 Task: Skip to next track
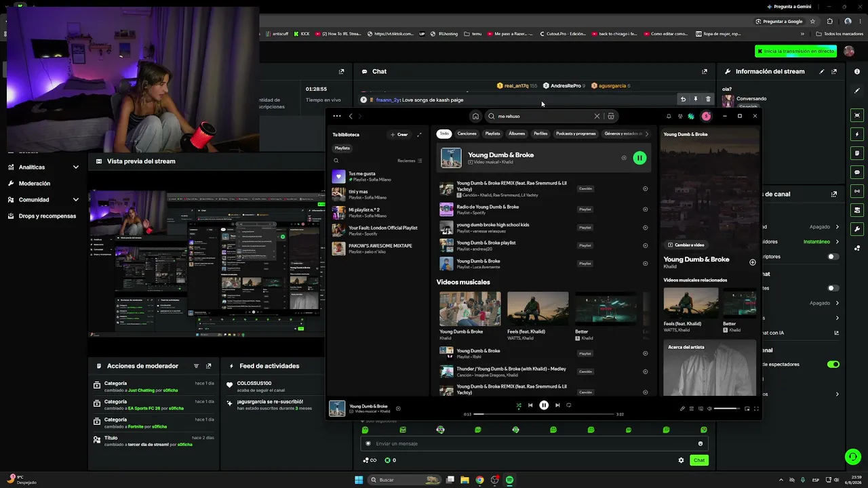[557, 405]
